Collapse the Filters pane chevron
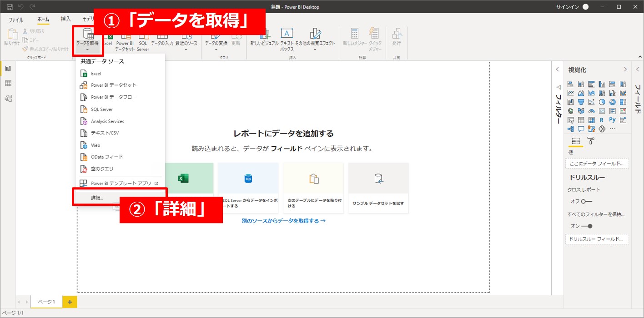Viewport: 644px width, 318px height. pyautogui.click(x=558, y=70)
